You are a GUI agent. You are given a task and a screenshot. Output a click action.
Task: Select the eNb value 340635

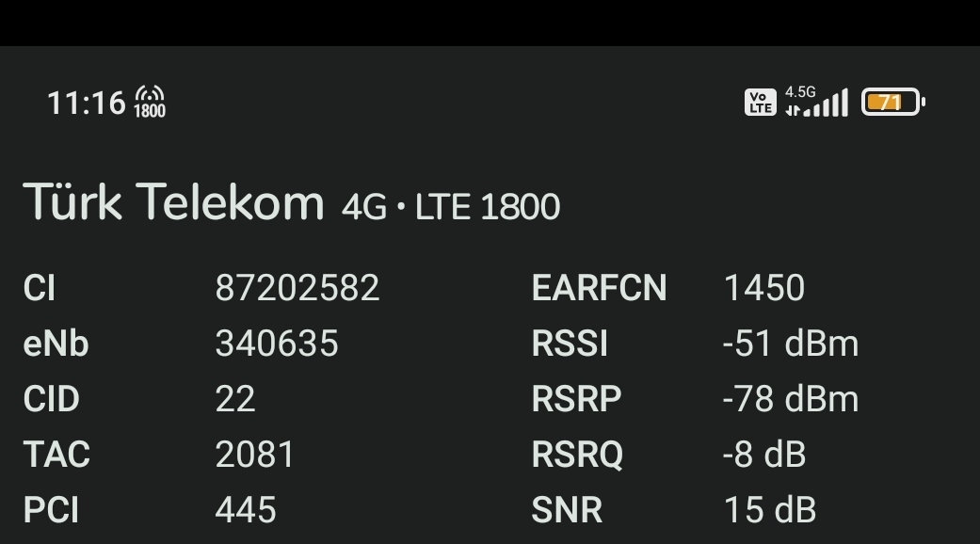[x=277, y=344]
